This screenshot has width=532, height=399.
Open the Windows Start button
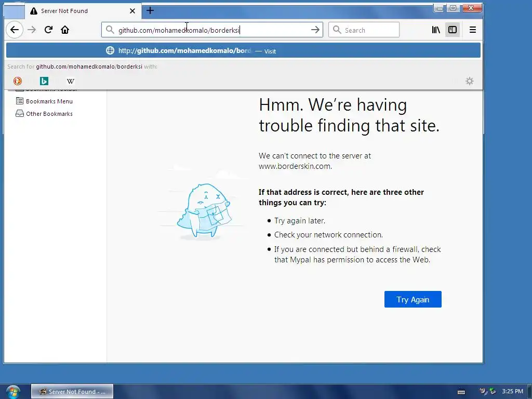(x=12, y=392)
